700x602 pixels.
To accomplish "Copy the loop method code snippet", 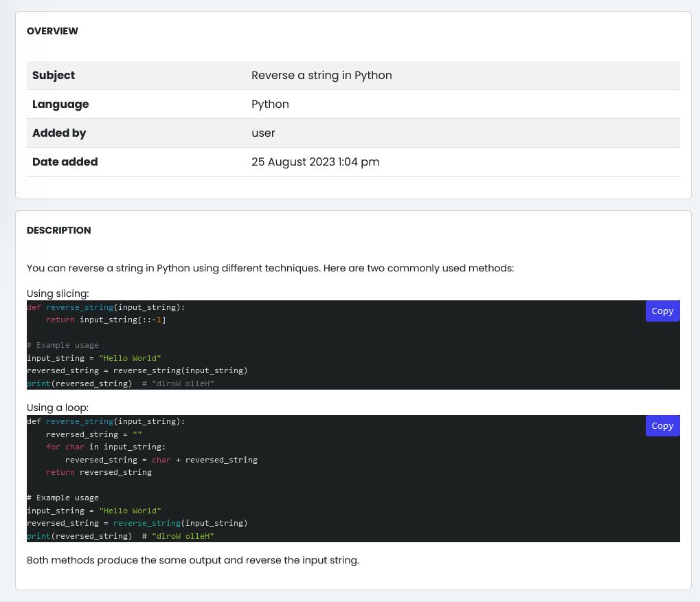I will (x=662, y=426).
